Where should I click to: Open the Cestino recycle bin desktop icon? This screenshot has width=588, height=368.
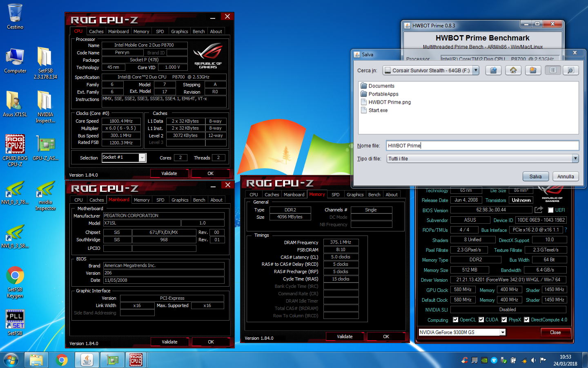click(x=15, y=16)
